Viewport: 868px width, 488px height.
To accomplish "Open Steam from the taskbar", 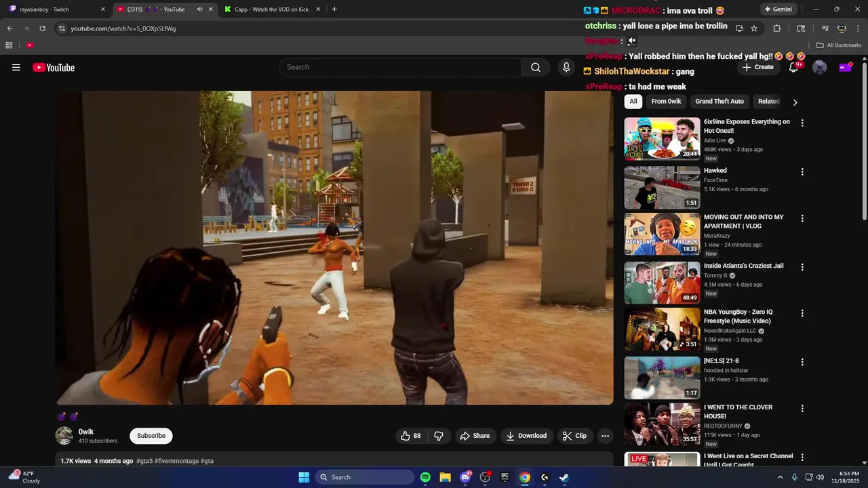I will (x=564, y=477).
